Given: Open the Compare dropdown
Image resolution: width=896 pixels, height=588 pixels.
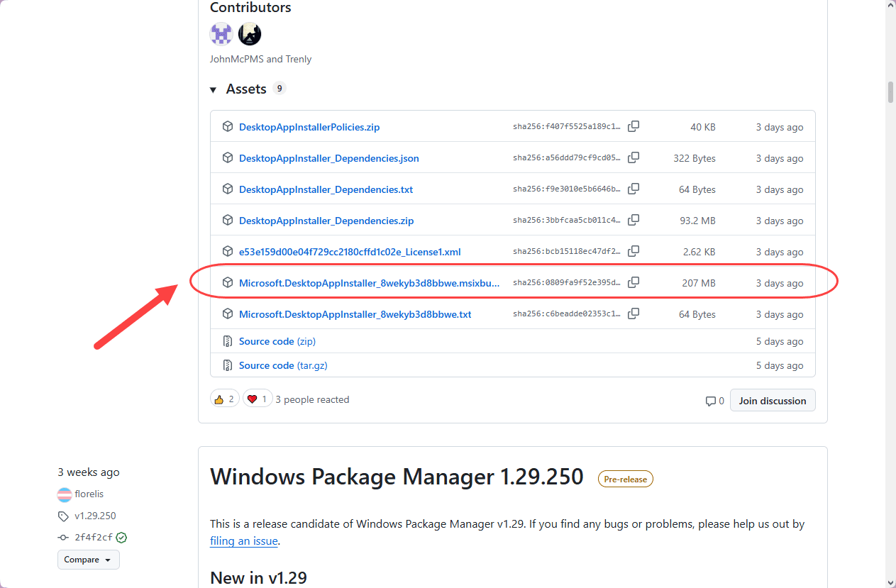Looking at the screenshot, I should [x=89, y=560].
